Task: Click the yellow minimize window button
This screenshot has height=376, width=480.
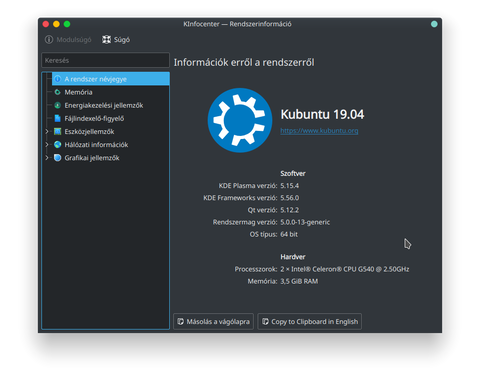Action: [x=56, y=24]
